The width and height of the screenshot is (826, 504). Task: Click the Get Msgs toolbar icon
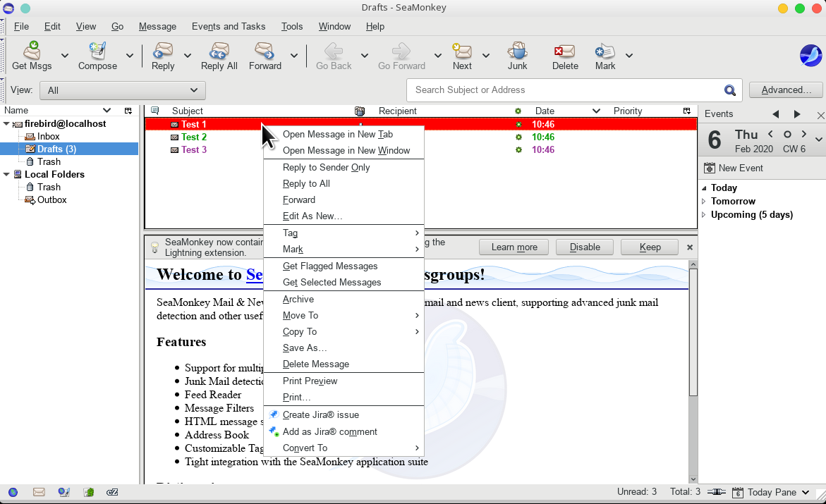click(32, 51)
